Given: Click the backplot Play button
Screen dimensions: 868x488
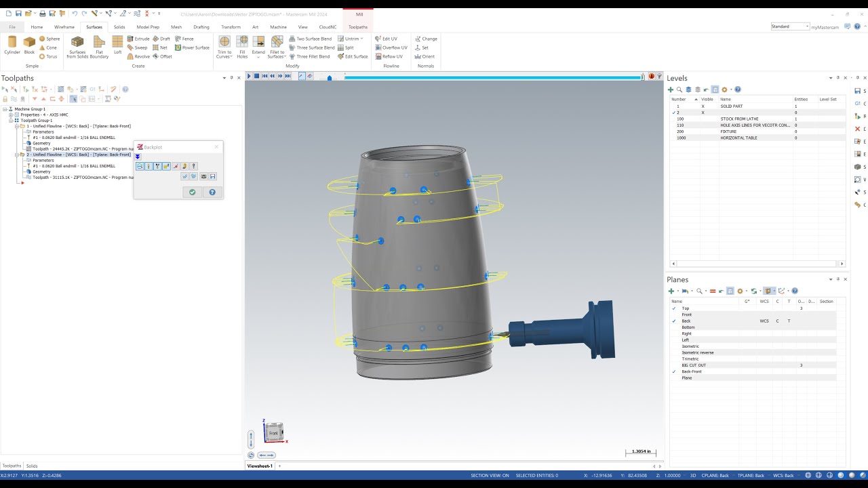Looking at the screenshot, I should tap(249, 76).
